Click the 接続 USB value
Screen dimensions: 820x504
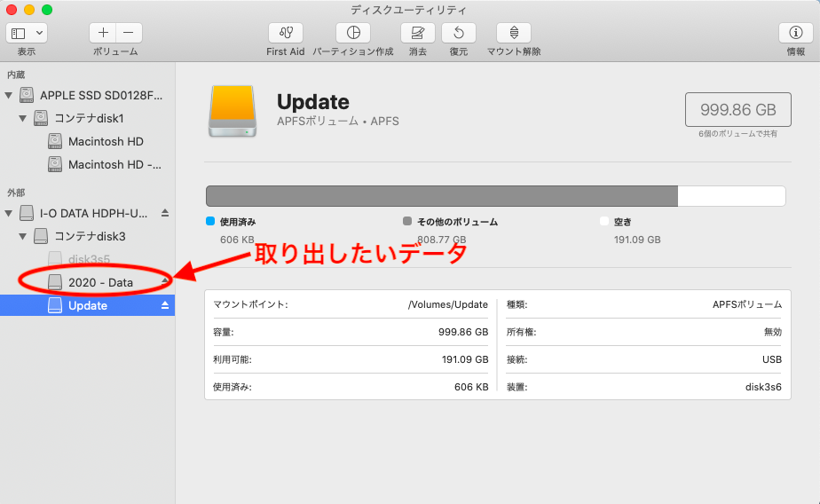772,359
